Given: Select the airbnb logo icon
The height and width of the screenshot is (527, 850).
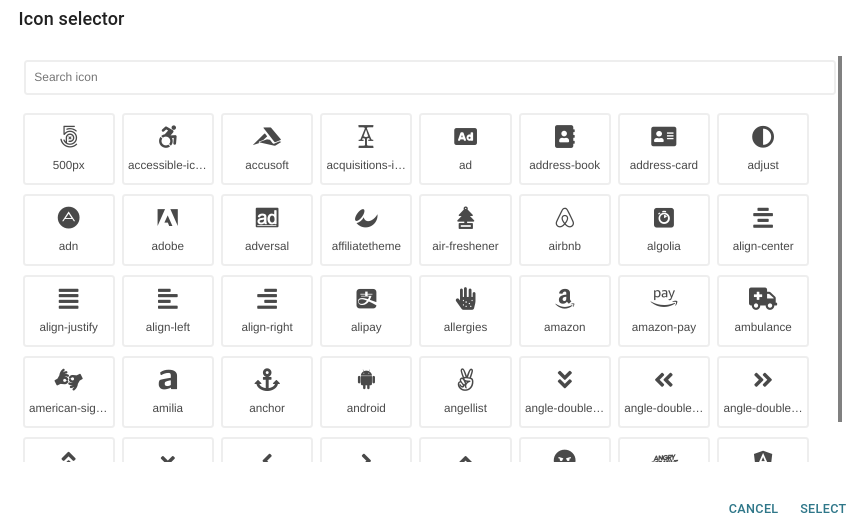Looking at the screenshot, I should pos(564,230).
